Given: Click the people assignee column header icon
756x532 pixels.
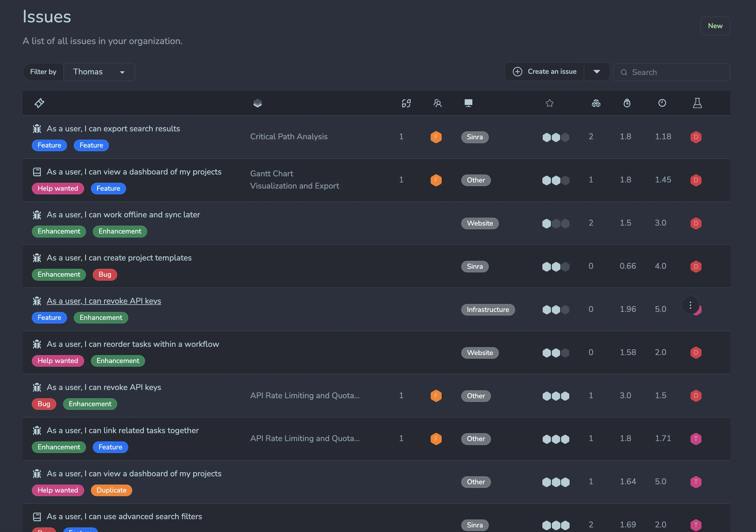Looking at the screenshot, I should click(x=437, y=103).
